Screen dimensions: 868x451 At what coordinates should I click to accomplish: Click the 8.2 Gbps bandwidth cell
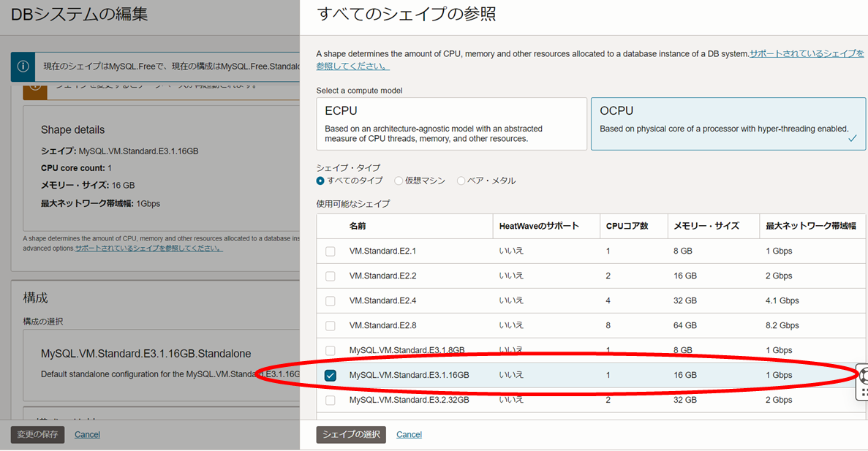click(x=782, y=326)
